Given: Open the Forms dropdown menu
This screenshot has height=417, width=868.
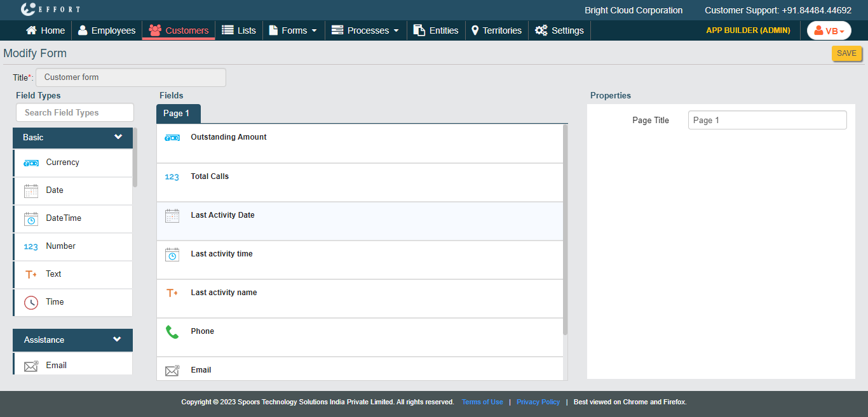Looking at the screenshot, I should 293,30.
